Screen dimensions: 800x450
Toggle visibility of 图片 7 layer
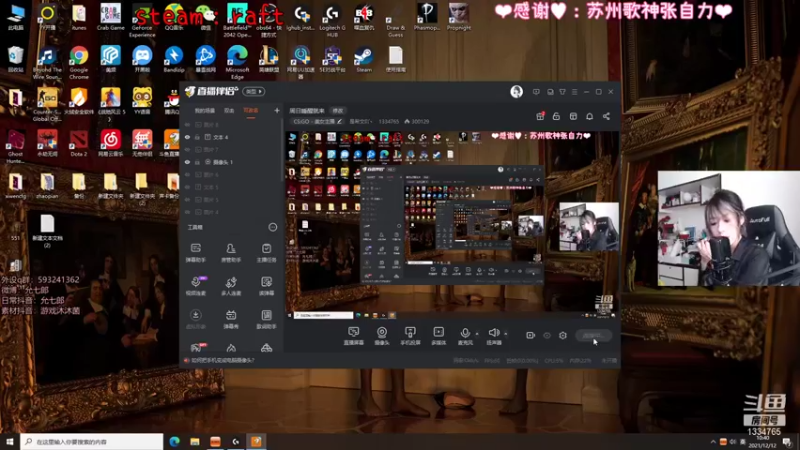pyautogui.click(x=188, y=150)
